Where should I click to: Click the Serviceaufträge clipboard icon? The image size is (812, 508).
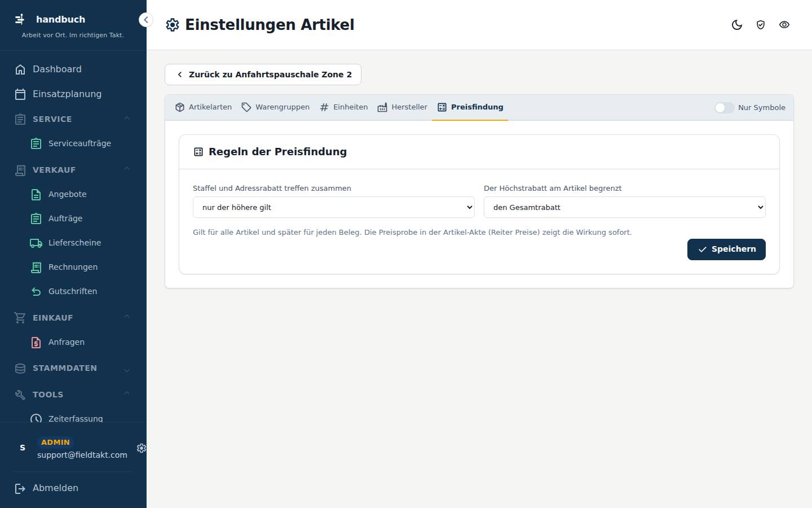36,143
